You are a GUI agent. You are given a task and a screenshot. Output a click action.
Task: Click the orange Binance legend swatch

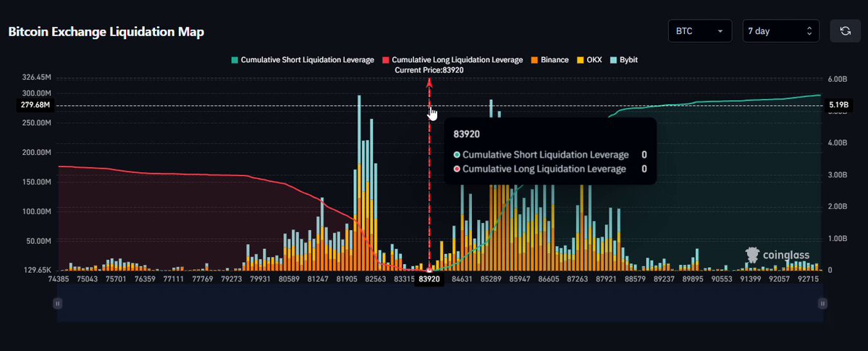535,60
